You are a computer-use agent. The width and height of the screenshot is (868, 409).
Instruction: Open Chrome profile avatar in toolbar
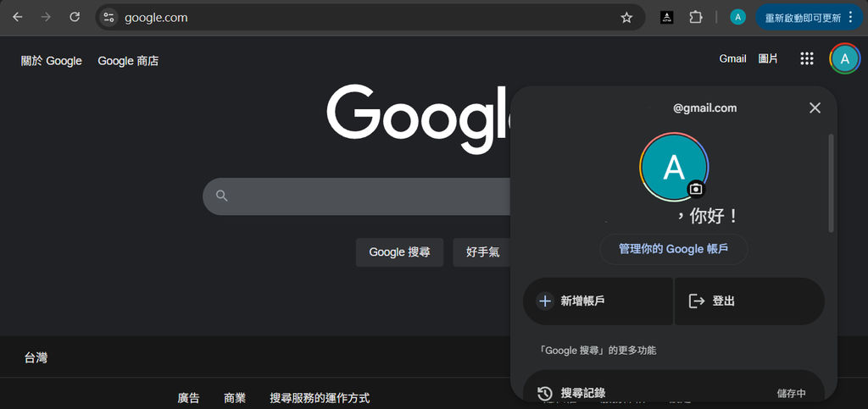[x=738, y=18]
